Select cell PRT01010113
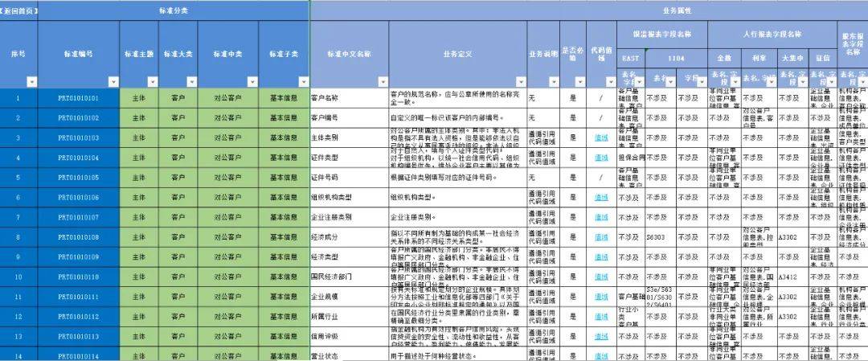The height and width of the screenshot is (361, 868). point(79,336)
